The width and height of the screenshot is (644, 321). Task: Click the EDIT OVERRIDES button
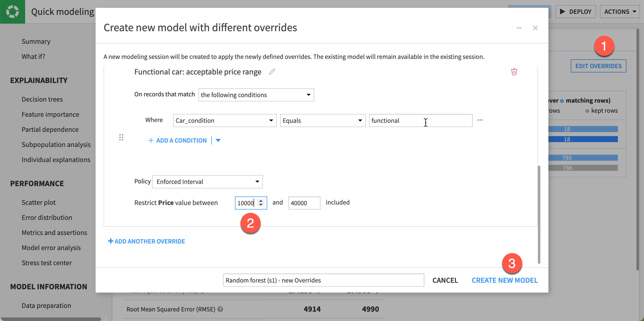(598, 66)
